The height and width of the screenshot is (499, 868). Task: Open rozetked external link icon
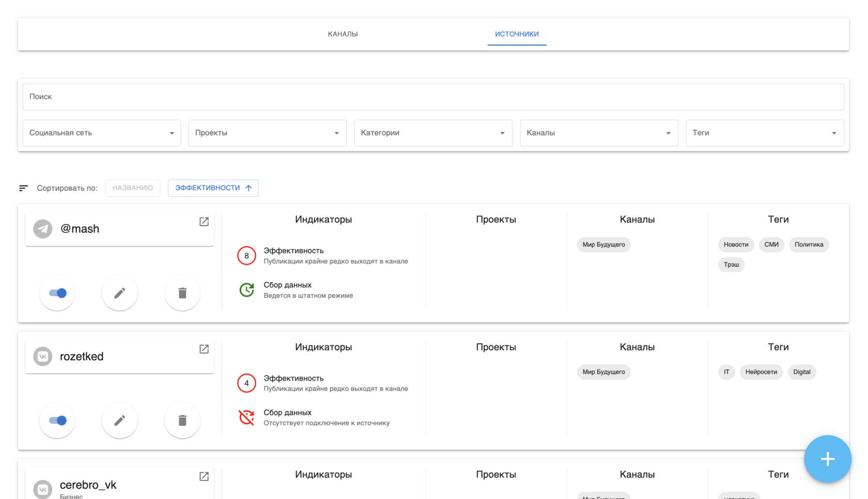(x=204, y=349)
